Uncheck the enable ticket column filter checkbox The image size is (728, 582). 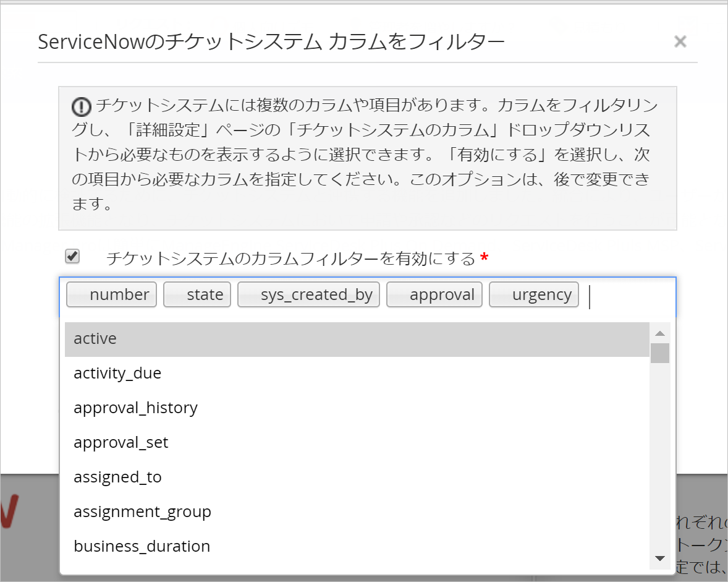pyautogui.click(x=72, y=256)
